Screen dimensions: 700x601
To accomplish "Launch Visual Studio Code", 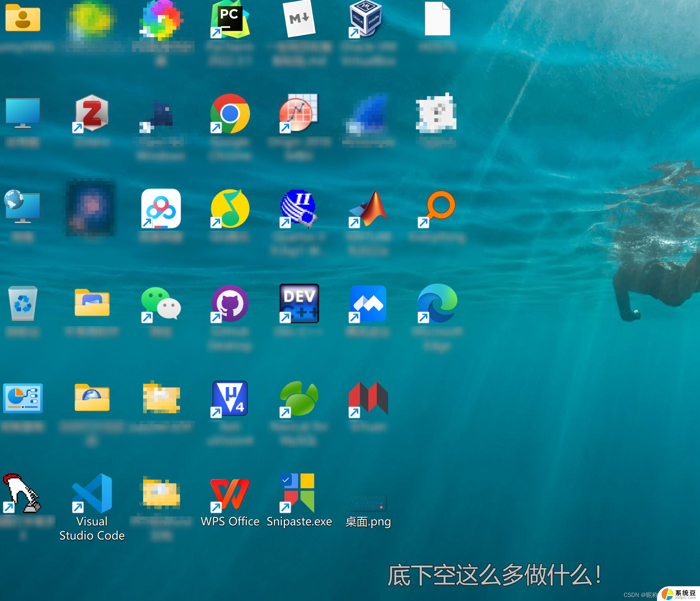I will point(92,493).
